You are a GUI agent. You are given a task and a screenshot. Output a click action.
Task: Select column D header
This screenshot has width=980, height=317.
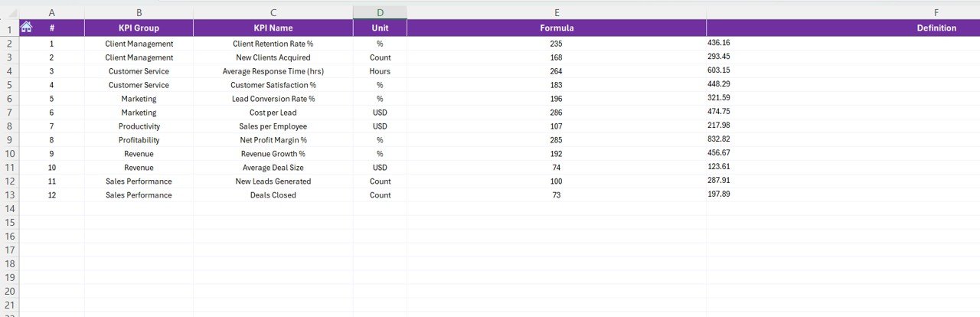[380, 13]
